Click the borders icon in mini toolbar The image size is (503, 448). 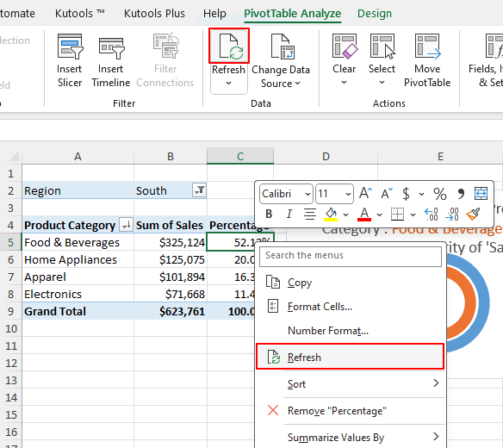point(397,214)
